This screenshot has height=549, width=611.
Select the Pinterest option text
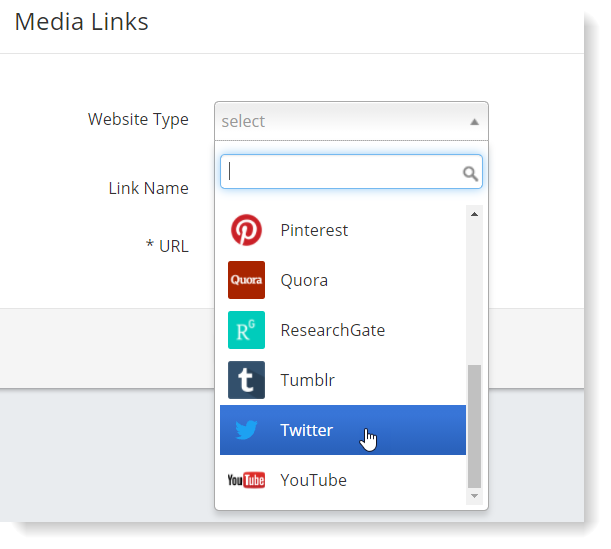(314, 230)
